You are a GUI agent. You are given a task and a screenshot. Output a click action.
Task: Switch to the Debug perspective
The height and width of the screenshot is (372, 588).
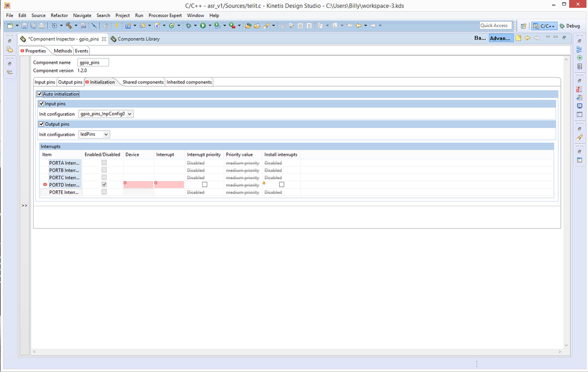coord(570,26)
